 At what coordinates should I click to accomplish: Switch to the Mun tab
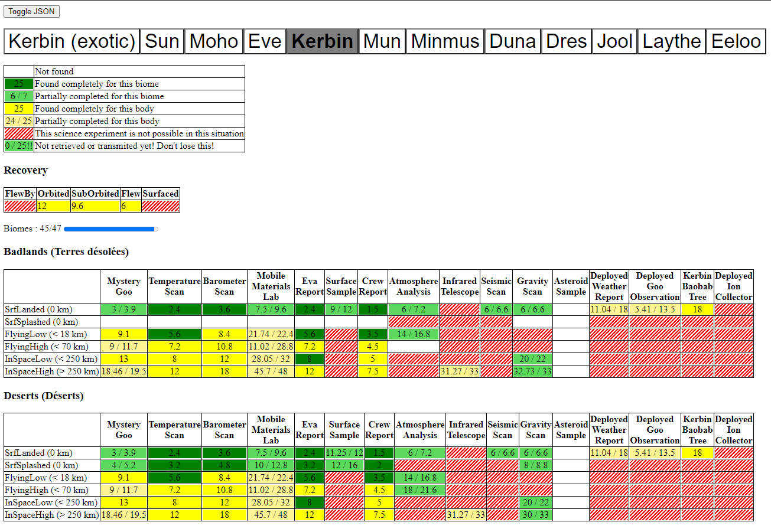[x=382, y=41]
